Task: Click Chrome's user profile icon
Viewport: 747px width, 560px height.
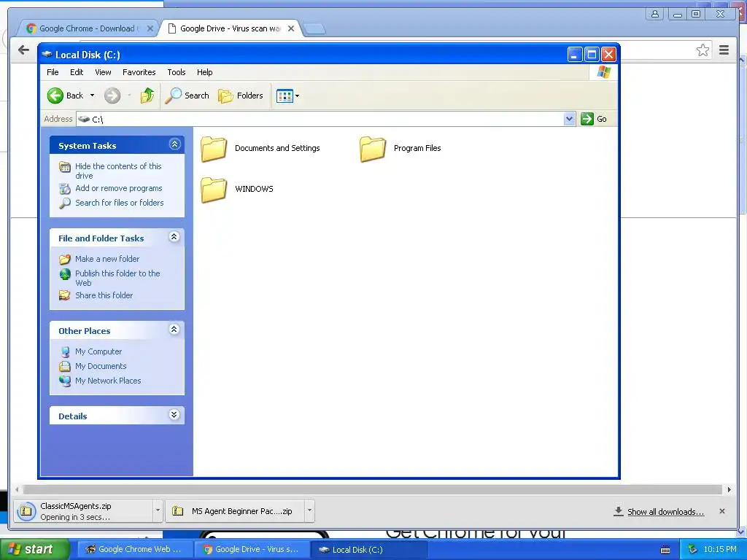Action: pyautogui.click(x=655, y=14)
